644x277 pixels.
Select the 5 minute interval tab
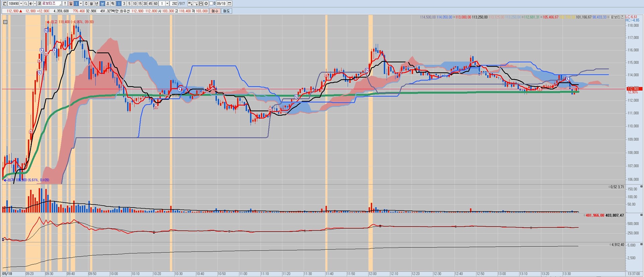point(129,3)
